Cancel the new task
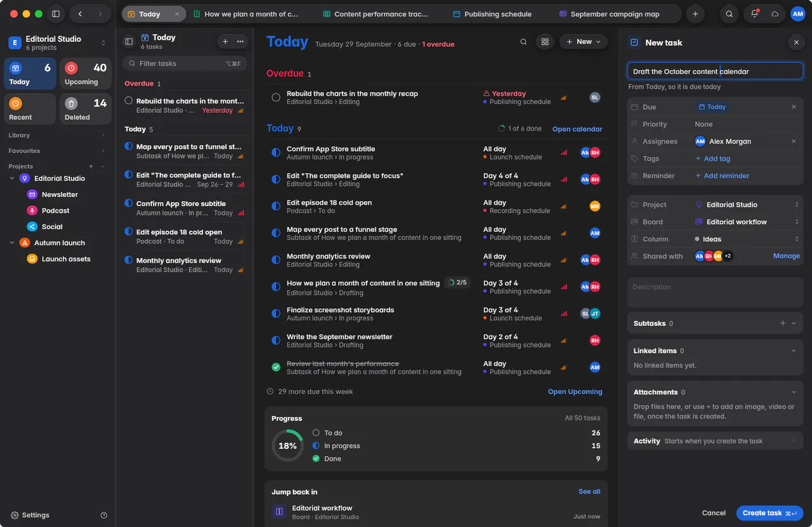Image resolution: width=812 pixels, height=527 pixels. tap(714, 513)
